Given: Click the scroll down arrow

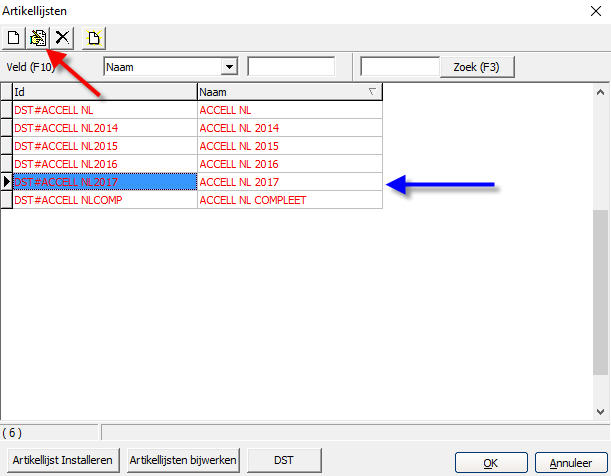Looking at the screenshot, I should [600, 412].
